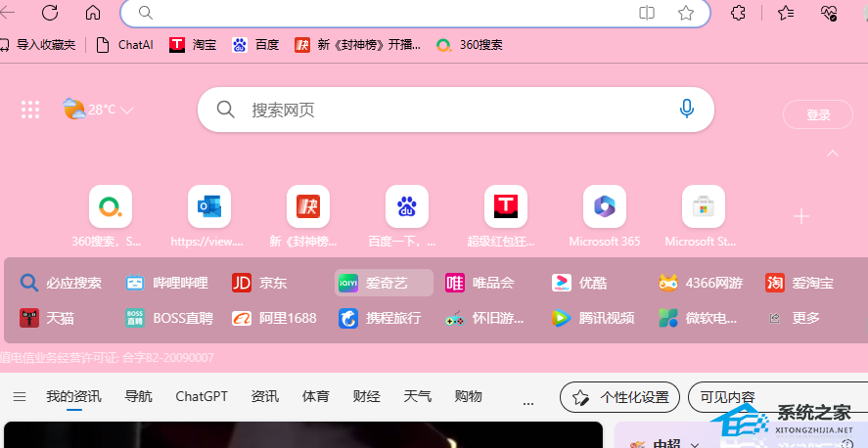This screenshot has height=448, width=868.
Task: Open Browser essentials heart icon
Action: (829, 13)
